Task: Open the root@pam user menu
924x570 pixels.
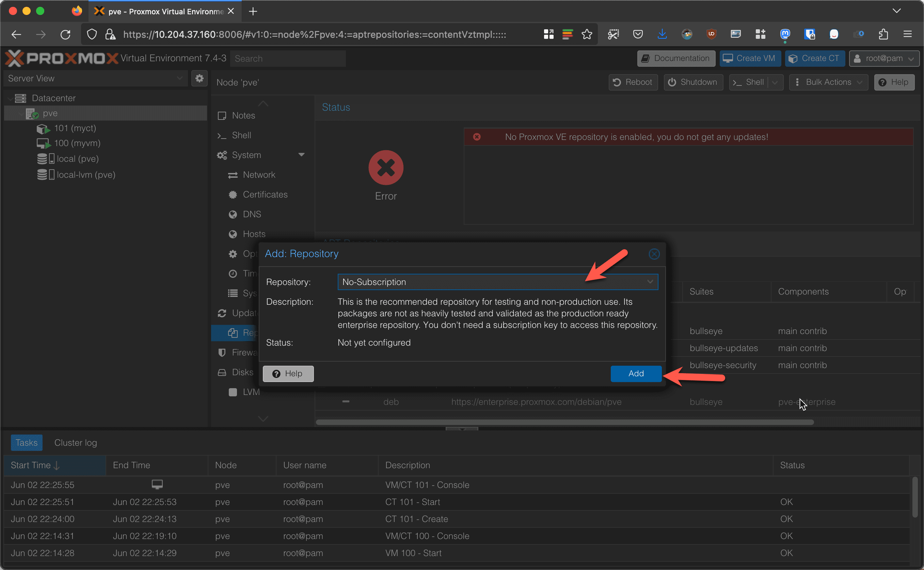Action: [884, 59]
